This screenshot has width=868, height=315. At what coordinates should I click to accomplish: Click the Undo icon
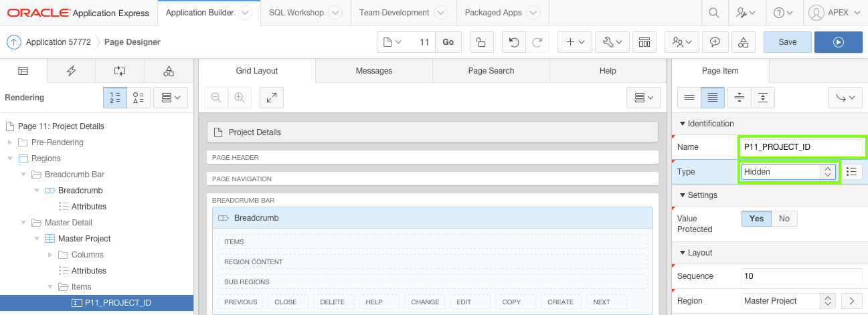point(514,41)
